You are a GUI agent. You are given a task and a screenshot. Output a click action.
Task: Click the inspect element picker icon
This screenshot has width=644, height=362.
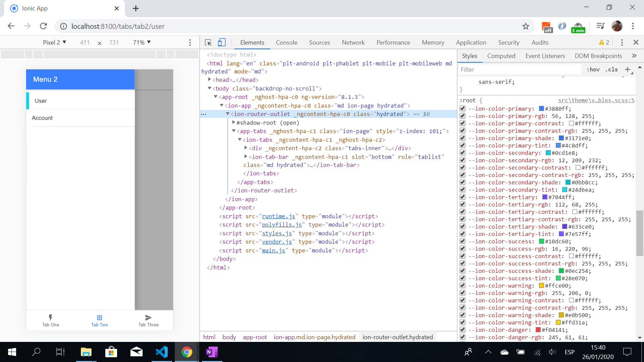tap(208, 43)
